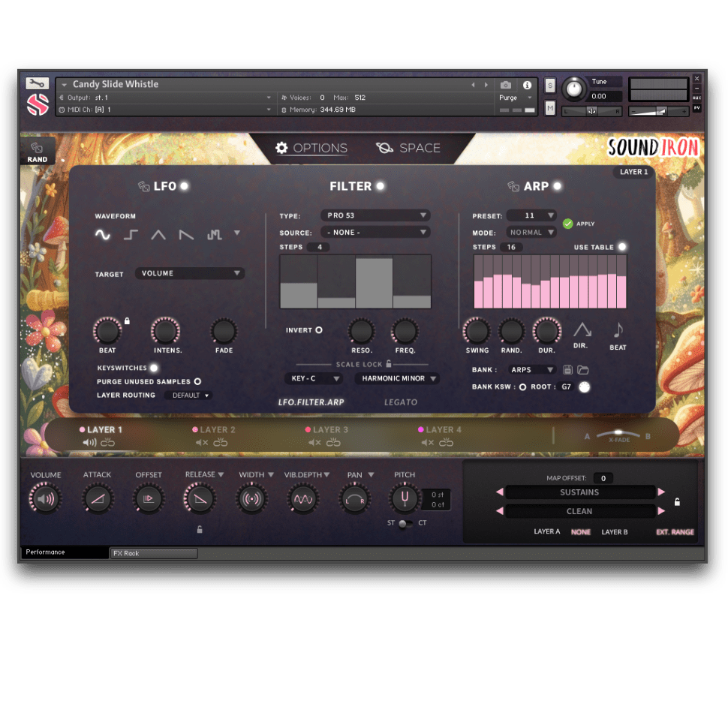Open ARP MODE Normal dropdown

click(531, 232)
